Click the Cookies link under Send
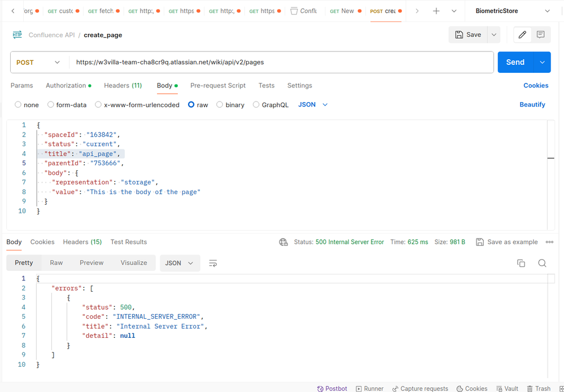This screenshot has width=564, height=392. click(x=536, y=86)
